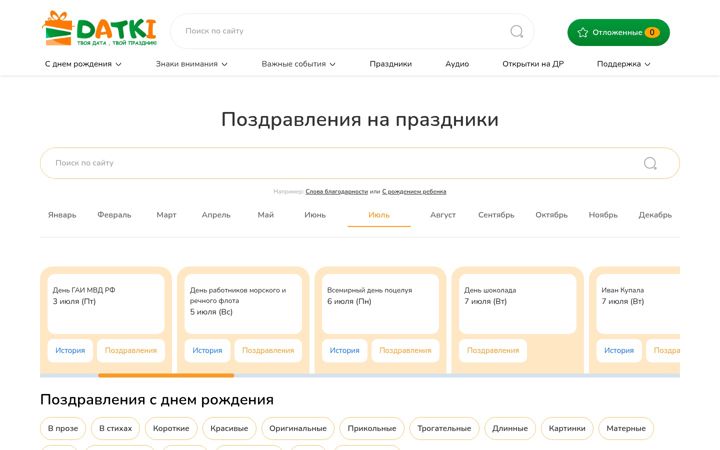Switch to the Ноябрь month tab
Viewport: 720px width, 450px height.
603,214
